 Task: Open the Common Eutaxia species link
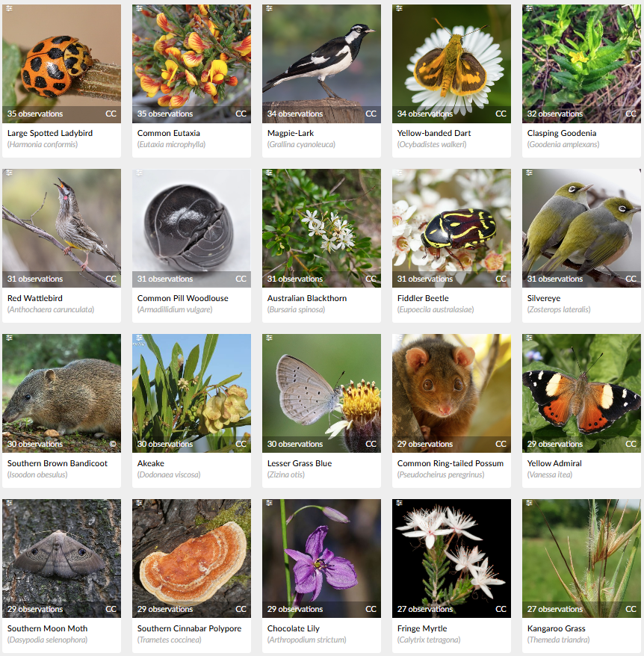(169, 133)
